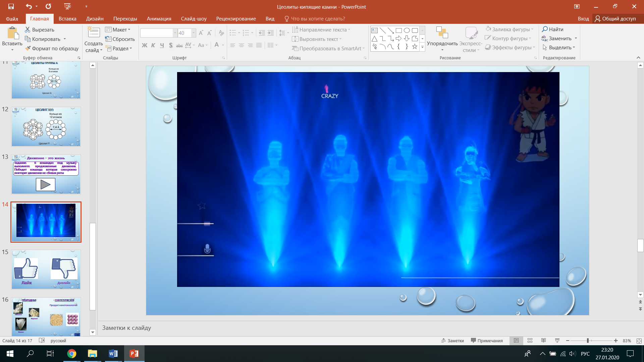Open the Вставка ribbon tab
The width and height of the screenshot is (644, 362).
67,19
